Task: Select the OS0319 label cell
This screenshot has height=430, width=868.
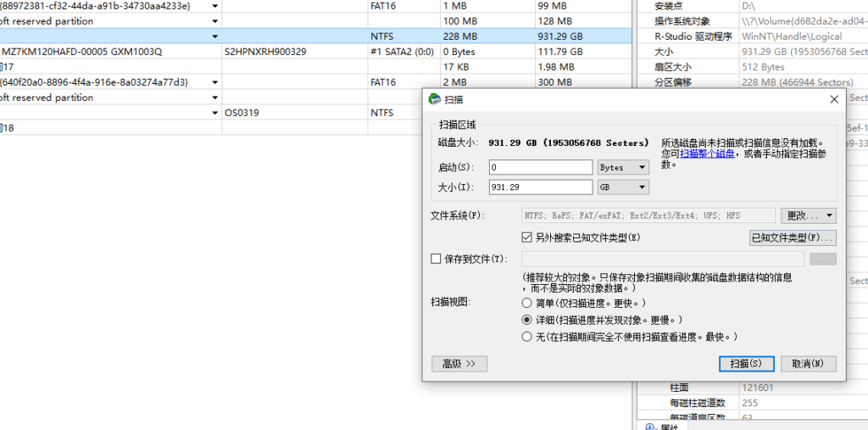Action: click(295, 113)
